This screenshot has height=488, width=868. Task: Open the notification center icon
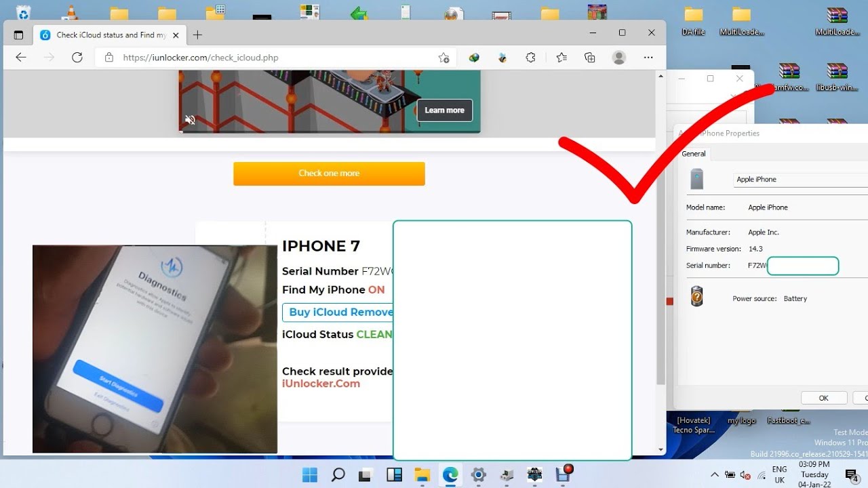pyautogui.click(x=852, y=474)
